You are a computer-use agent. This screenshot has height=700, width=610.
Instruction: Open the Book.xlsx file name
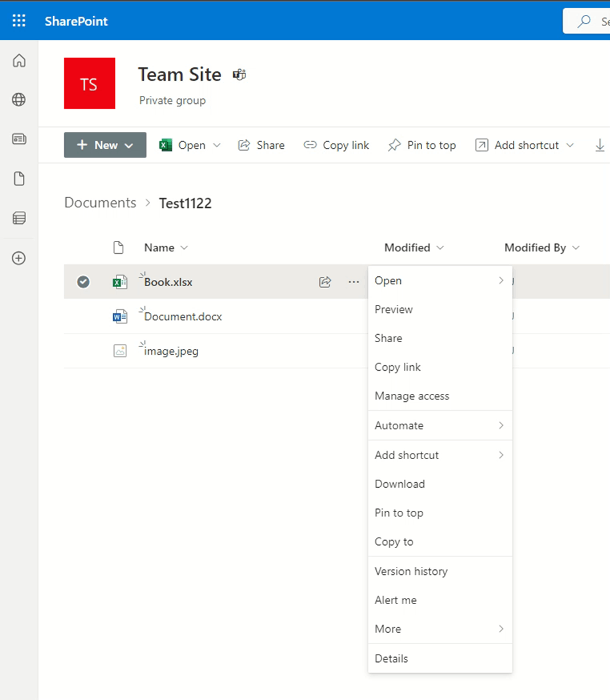[x=168, y=282]
